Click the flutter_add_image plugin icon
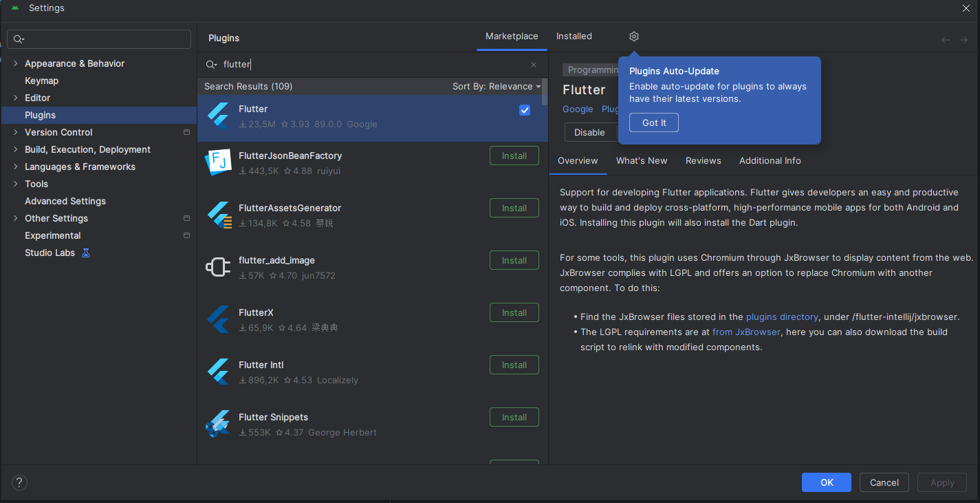This screenshot has height=503, width=980. (x=218, y=267)
